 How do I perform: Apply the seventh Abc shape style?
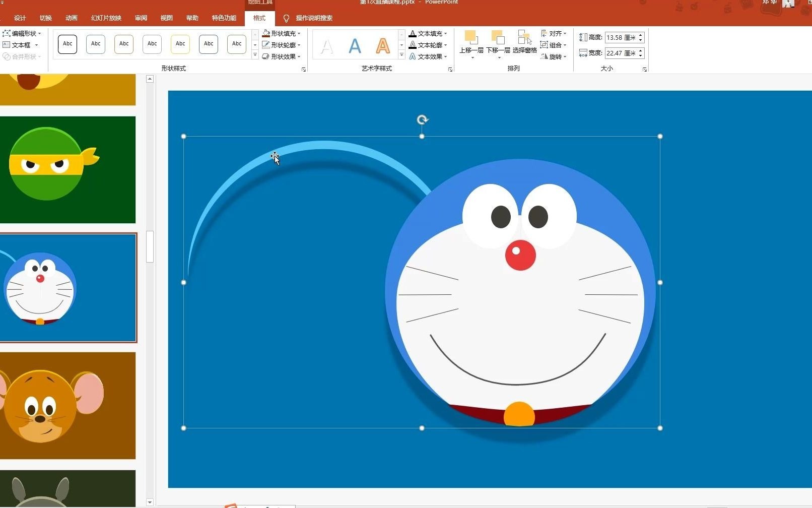237,44
